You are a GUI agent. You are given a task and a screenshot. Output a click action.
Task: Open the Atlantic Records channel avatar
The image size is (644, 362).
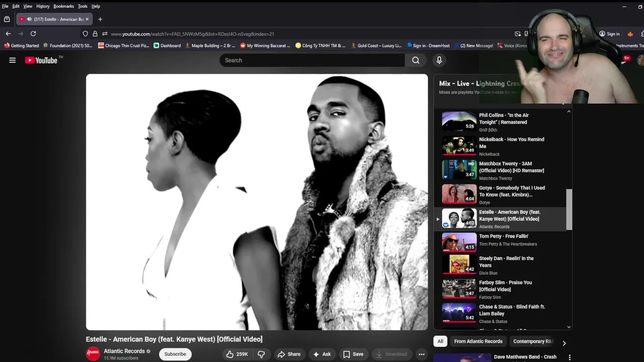point(93,354)
